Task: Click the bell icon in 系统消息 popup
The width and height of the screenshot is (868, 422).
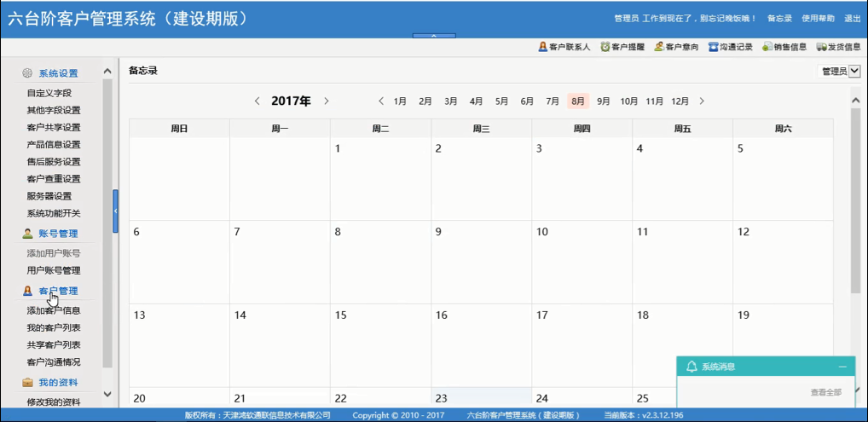Action: tap(692, 366)
